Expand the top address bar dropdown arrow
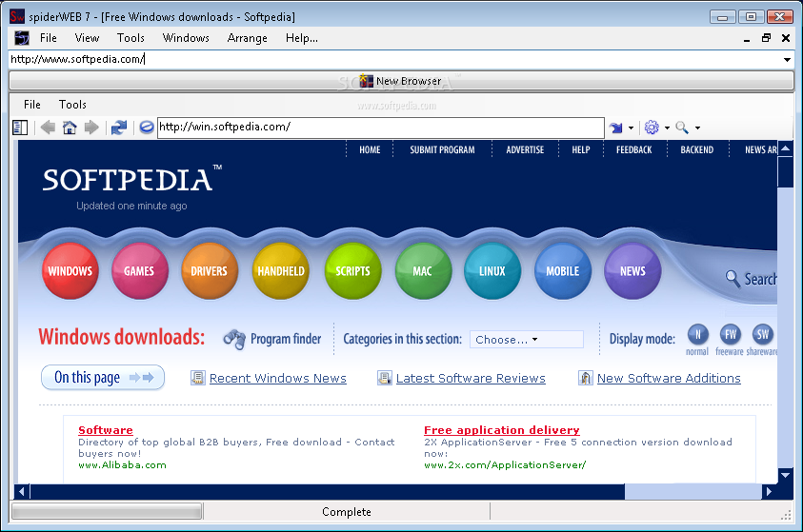This screenshot has width=803, height=532. pyautogui.click(x=787, y=60)
